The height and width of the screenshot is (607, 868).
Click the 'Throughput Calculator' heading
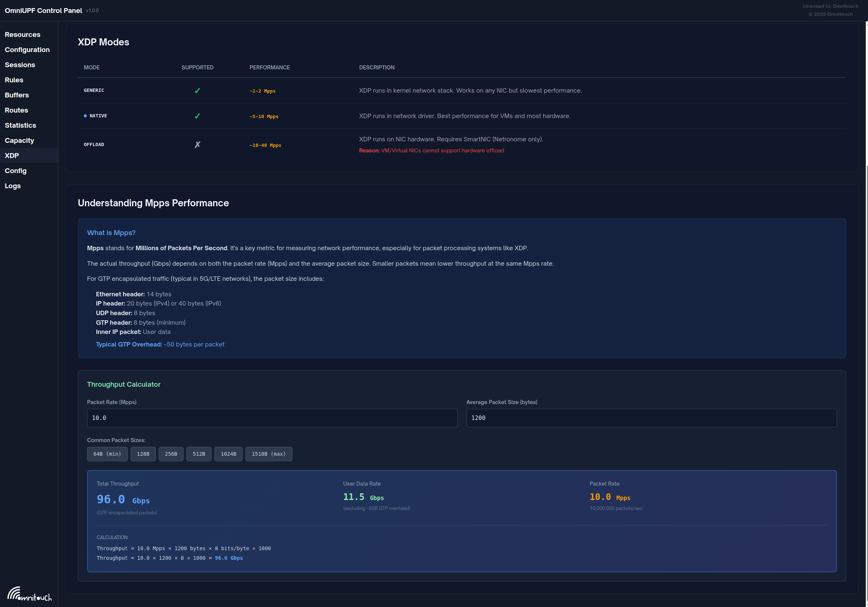click(x=124, y=384)
